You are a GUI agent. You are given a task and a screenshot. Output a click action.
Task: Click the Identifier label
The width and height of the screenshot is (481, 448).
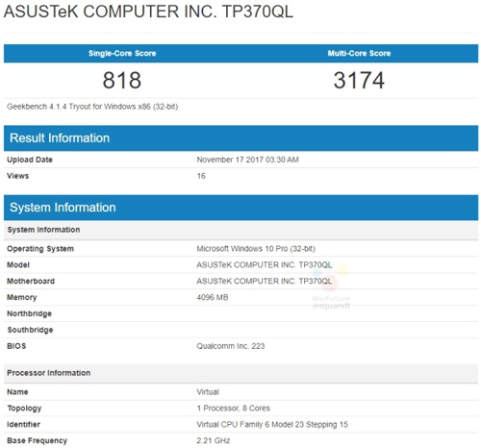pyautogui.click(x=23, y=424)
